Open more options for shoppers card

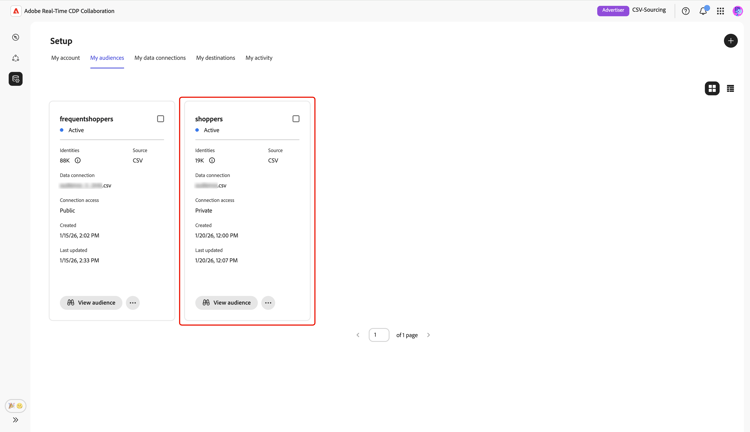pos(268,303)
